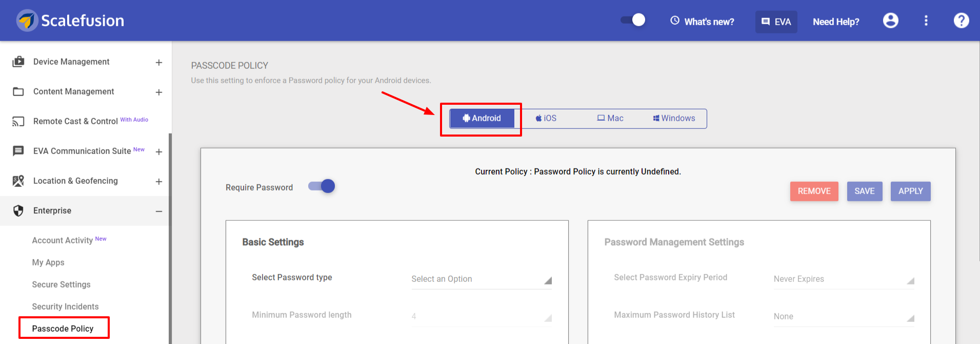Click the Basic Settings heading
Screen dimensions: 980x344
tap(273, 242)
